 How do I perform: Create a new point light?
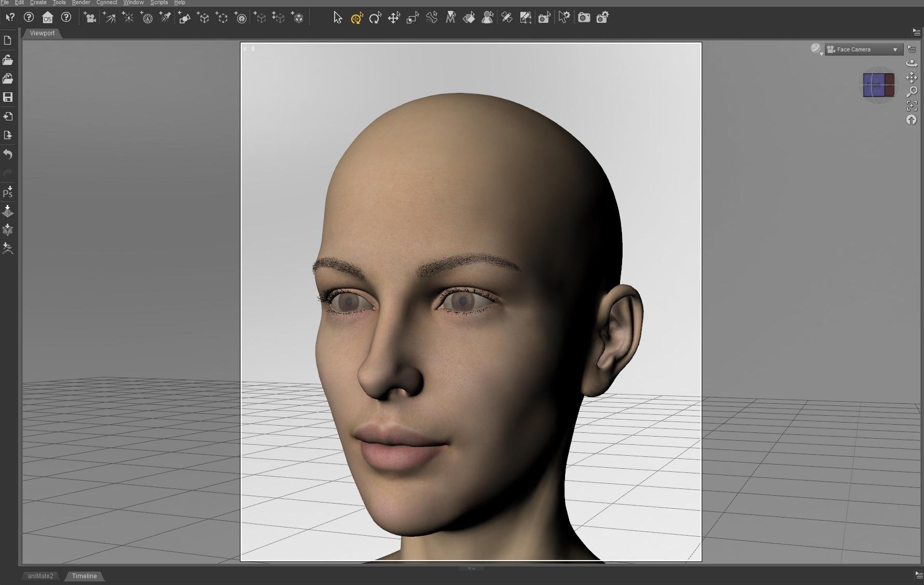(128, 18)
